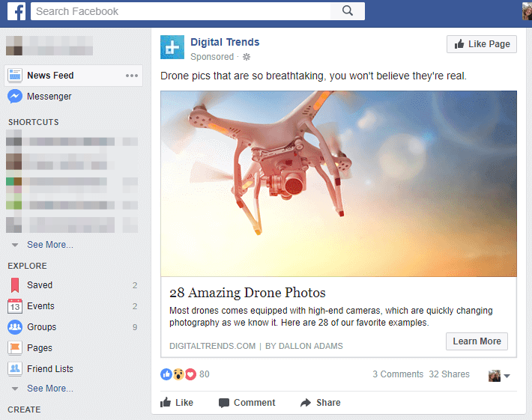Expand See More under Explore
Screen dimensions: 532x420
click(50, 388)
